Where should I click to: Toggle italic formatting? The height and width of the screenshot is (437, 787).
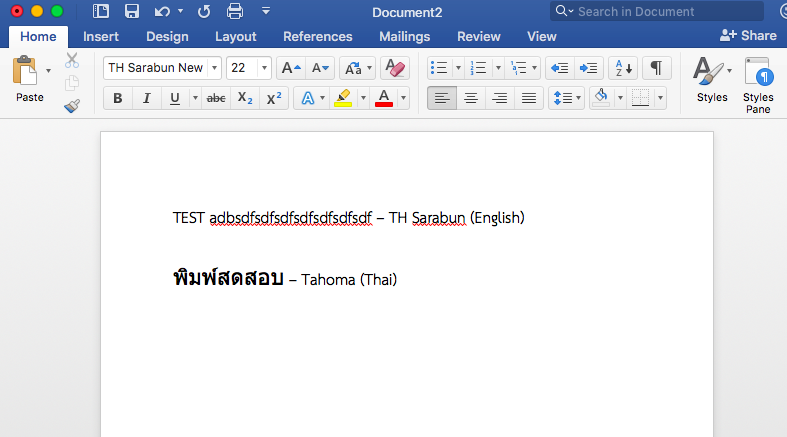point(147,98)
